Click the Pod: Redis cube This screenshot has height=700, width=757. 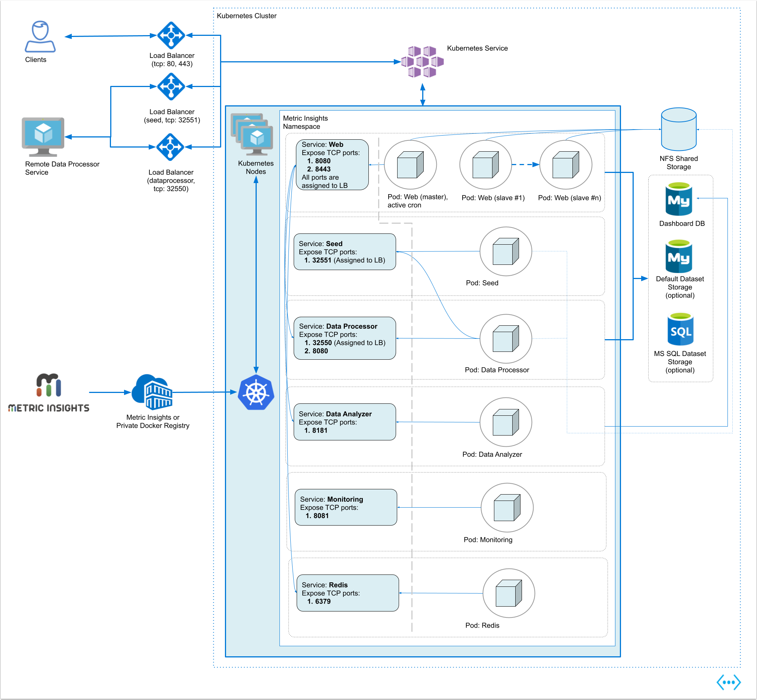[509, 593]
